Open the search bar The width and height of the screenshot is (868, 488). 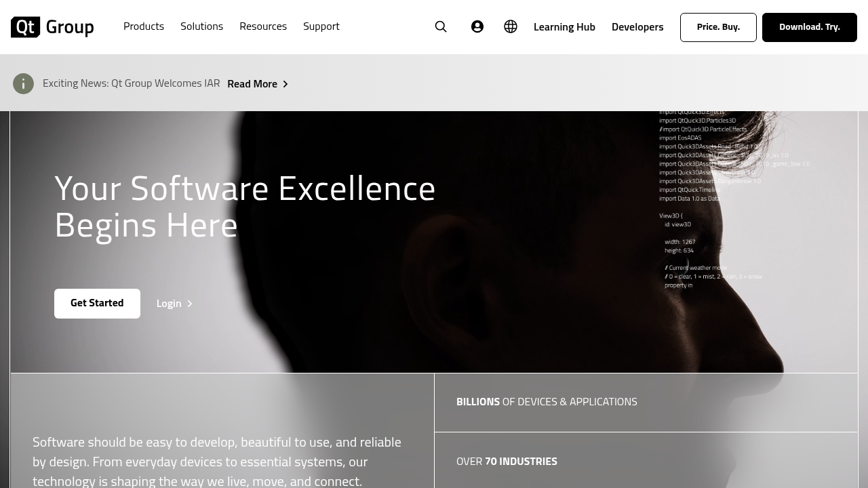coord(441,26)
